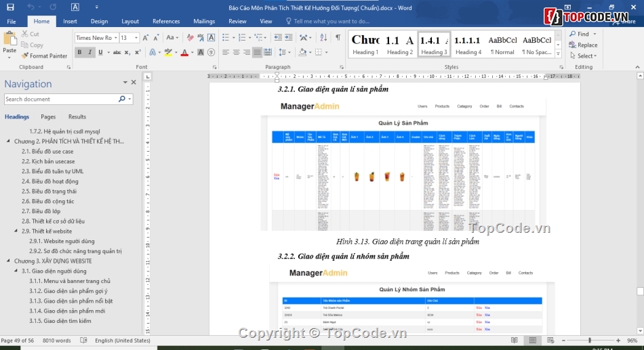Toggle Justify paragraph alignment
This screenshot has height=350, width=644.
click(257, 53)
